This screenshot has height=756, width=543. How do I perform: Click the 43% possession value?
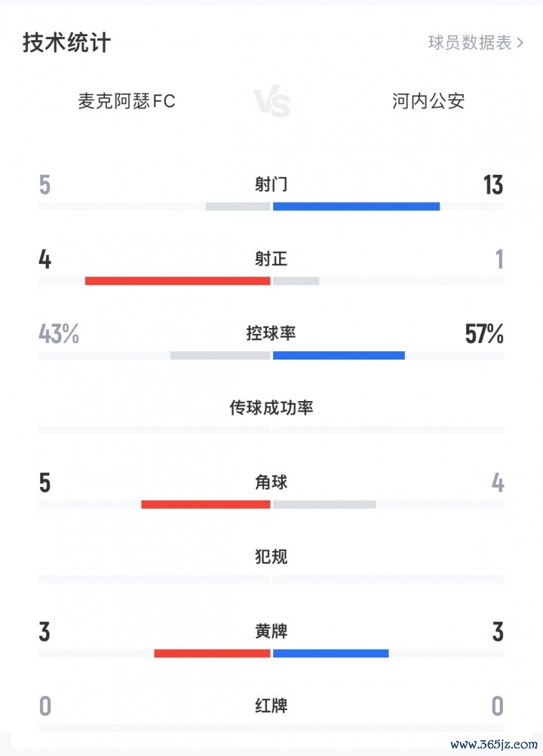[59, 334]
